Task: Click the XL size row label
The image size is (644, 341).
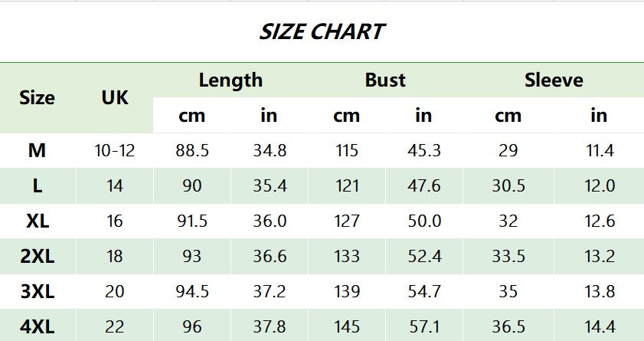Action: (38, 221)
